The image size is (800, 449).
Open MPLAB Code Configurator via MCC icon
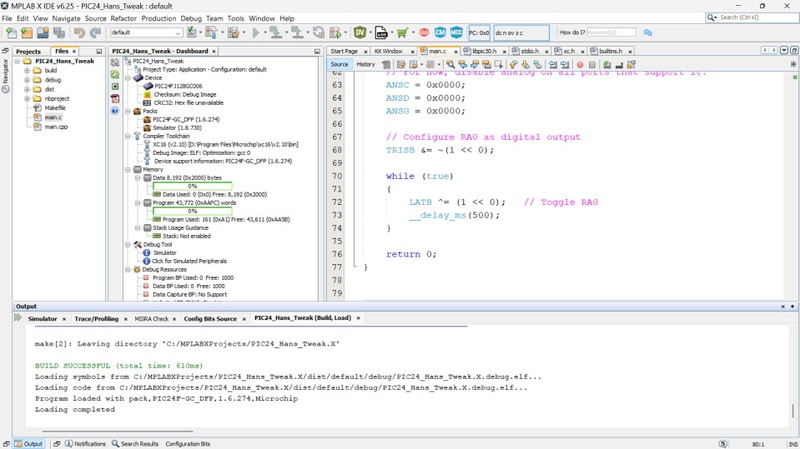coord(456,33)
